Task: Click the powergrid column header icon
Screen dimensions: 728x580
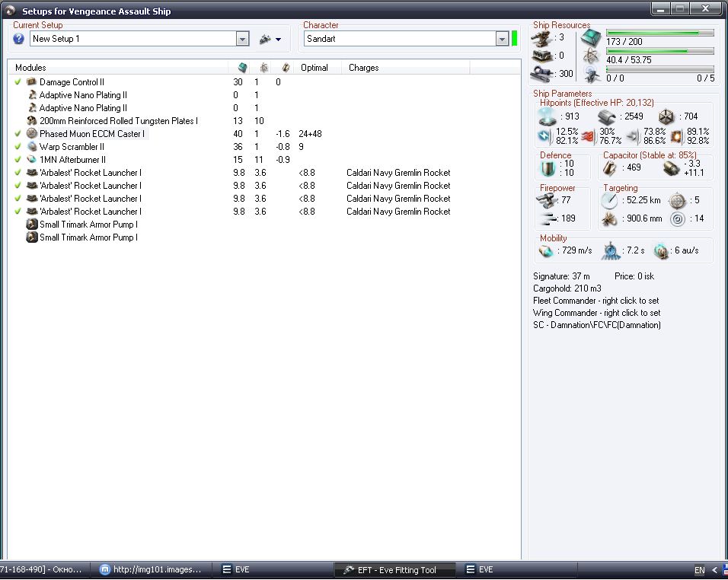Action: [263, 68]
